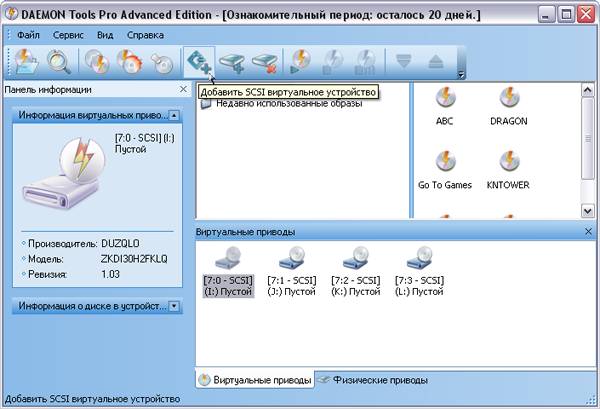
Task: Minimize the DAEMON Tools window
Action: [x=546, y=15]
